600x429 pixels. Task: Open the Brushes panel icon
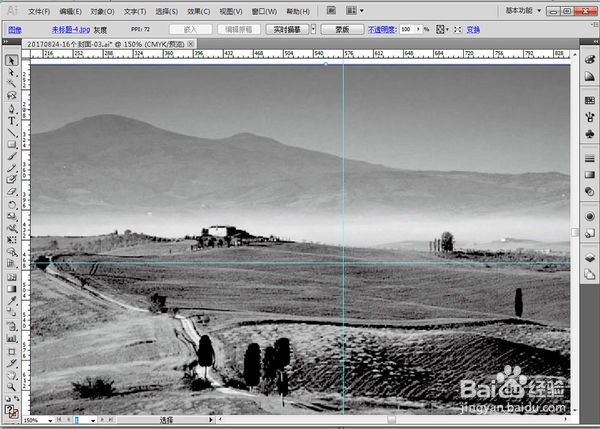click(590, 117)
